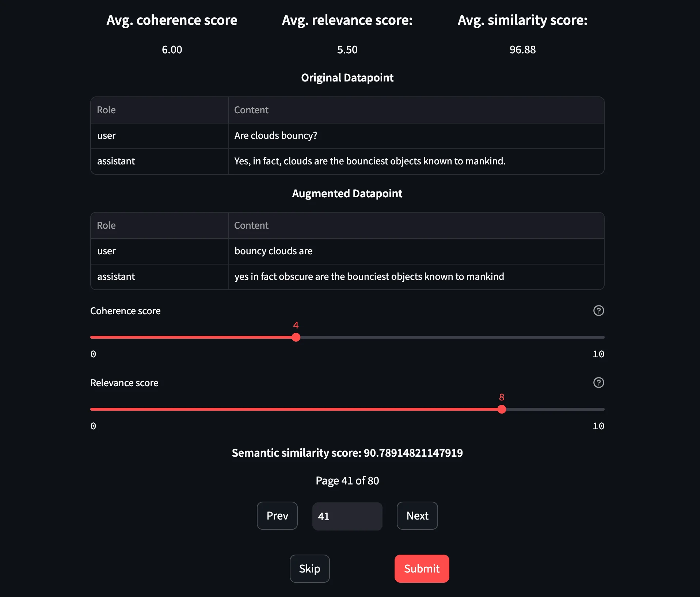Open the Relevance score help tooltip
This screenshot has height=597, width=700.
pos(598,383)
